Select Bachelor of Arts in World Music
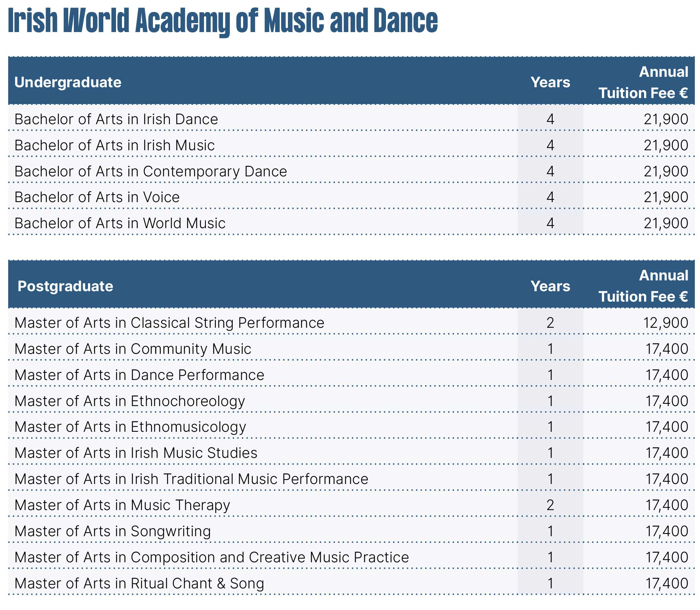The image size is (700, 610). point(120,223)
